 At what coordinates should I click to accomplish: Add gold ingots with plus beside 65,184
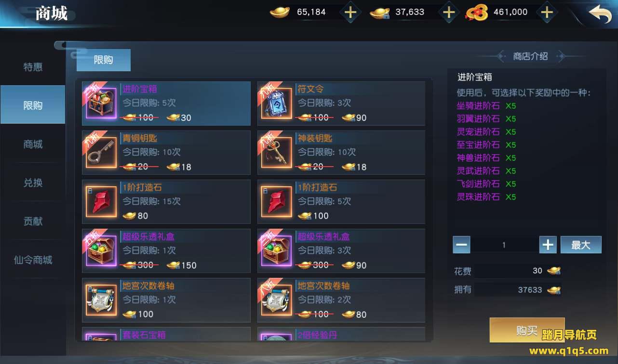coord(350,13)
